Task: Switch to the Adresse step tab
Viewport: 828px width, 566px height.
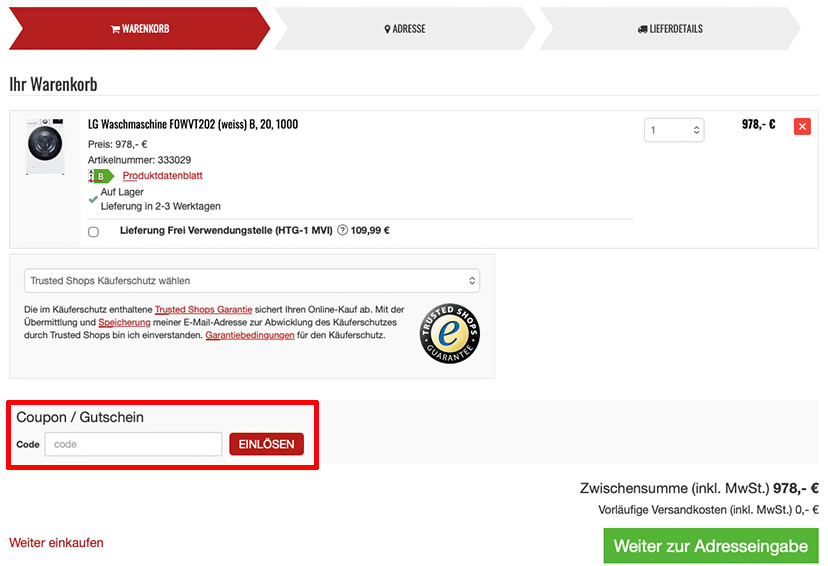Action: 404,29
